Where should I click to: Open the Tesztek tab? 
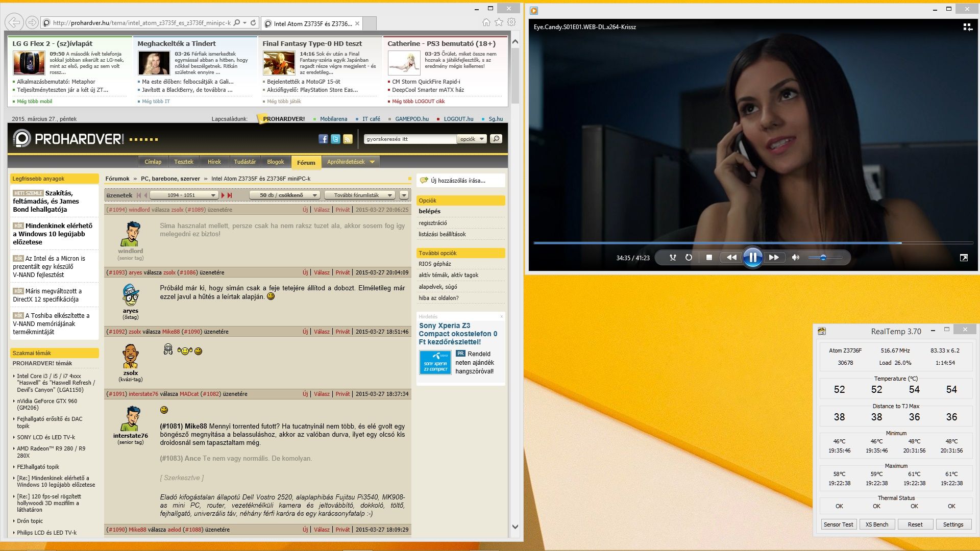click(x=184, y=162)
